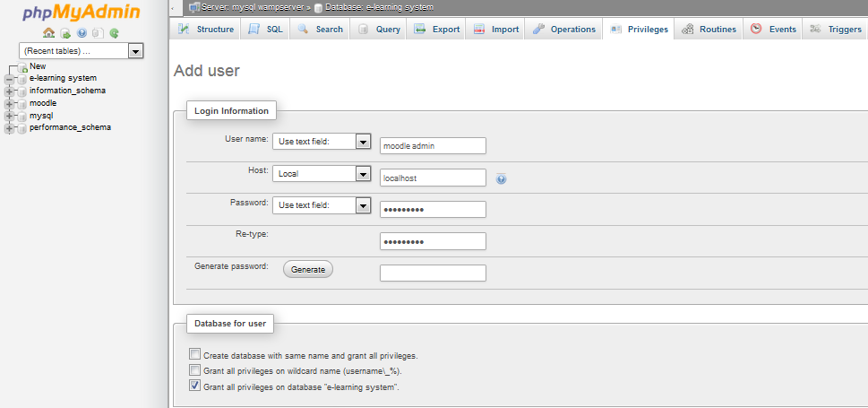Image resolution: width=868 pixels, height=408 pixels.
Task: Open mysql database in tree
Action: (x=41, y=116)
